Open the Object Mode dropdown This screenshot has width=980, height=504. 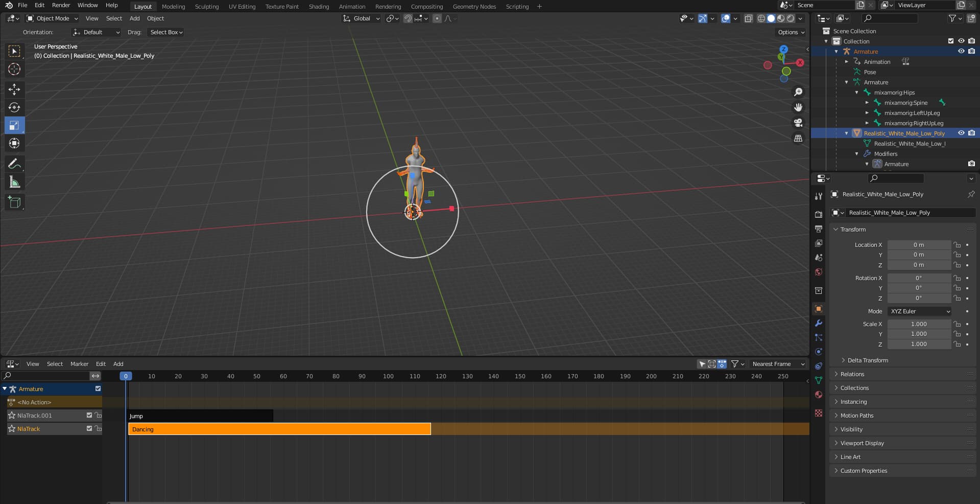pyautogui.click(x=52, y=18)
